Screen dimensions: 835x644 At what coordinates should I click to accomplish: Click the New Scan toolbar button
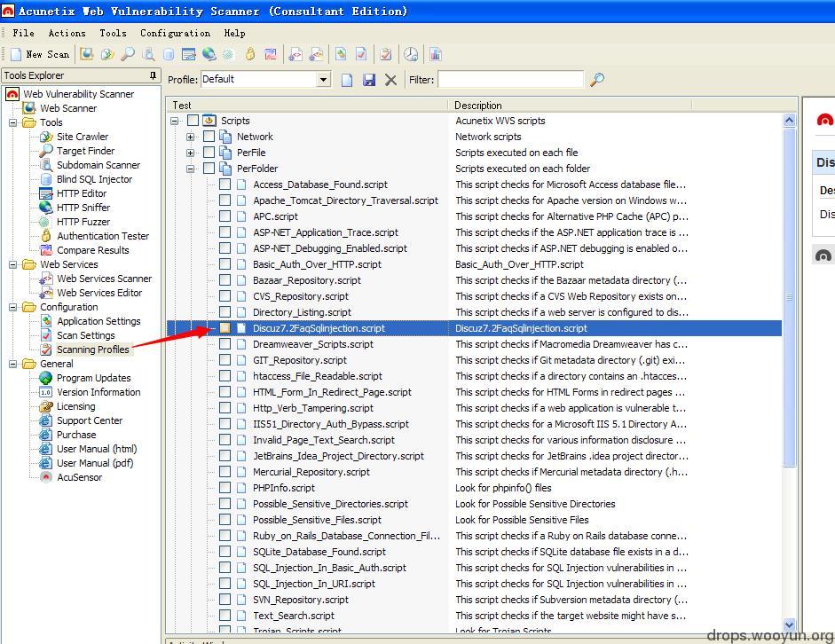[40, 54]
